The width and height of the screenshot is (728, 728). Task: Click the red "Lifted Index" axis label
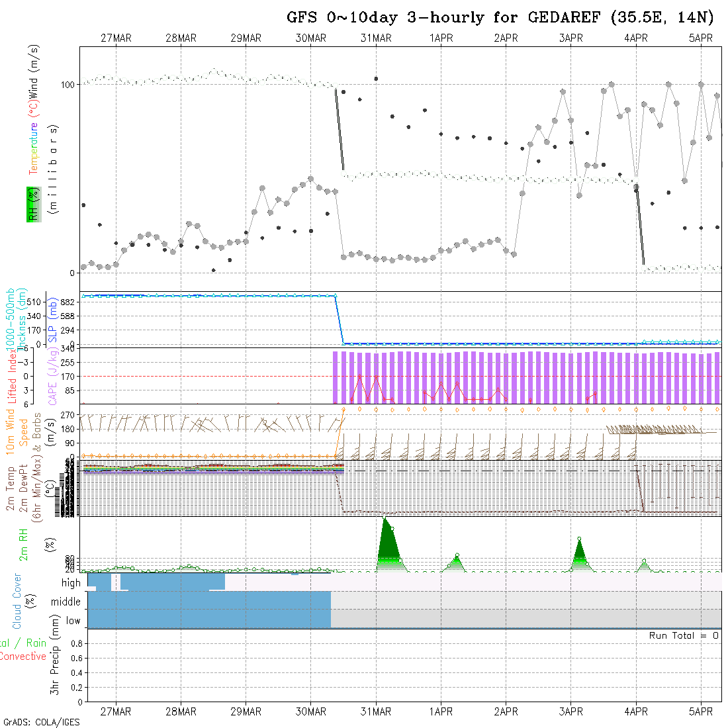[13, 376]
